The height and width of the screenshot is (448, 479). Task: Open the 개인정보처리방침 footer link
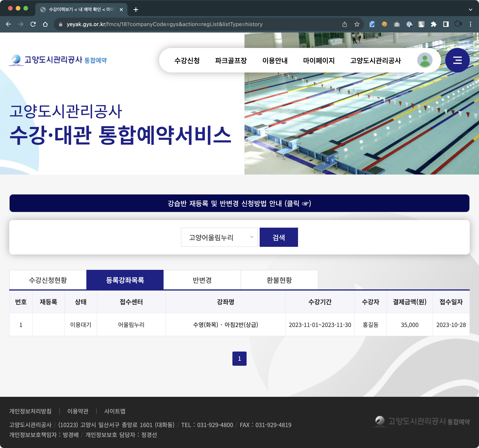click(30, 411)
